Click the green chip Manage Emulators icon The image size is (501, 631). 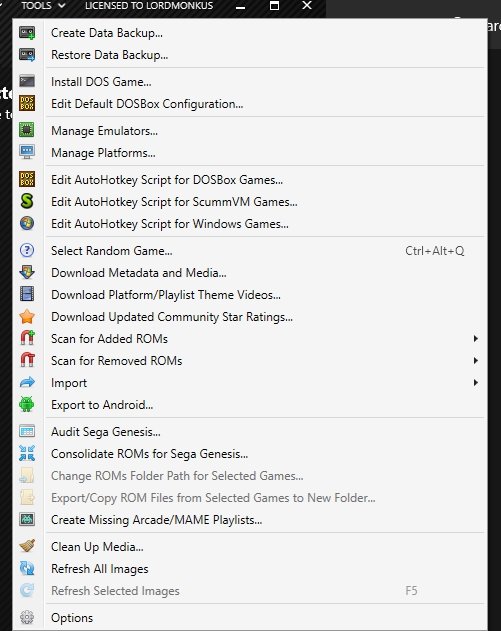click(27, 130)
